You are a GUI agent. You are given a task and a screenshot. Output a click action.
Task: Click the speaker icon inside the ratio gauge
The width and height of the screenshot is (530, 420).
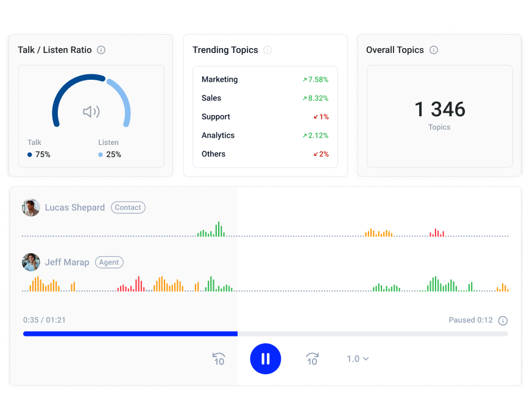tap(91, 111)
